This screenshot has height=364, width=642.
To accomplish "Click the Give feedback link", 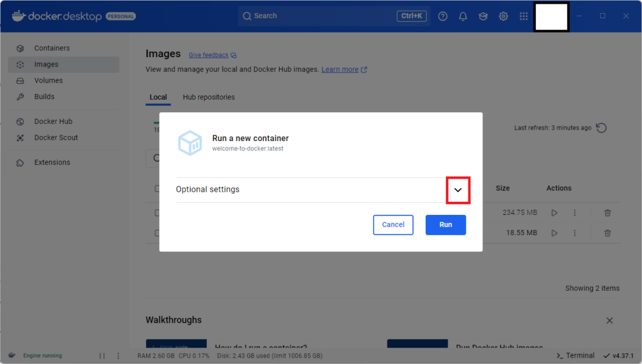I will pos(213,55).
